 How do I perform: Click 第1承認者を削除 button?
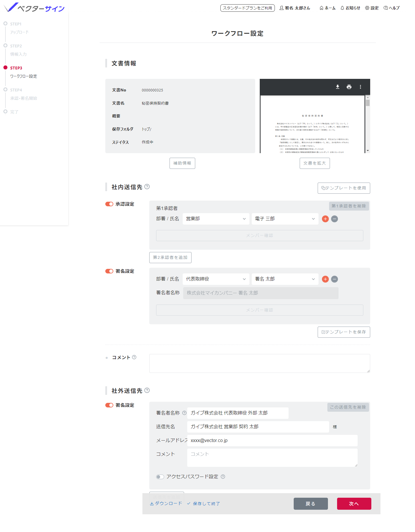click(349, 206)
